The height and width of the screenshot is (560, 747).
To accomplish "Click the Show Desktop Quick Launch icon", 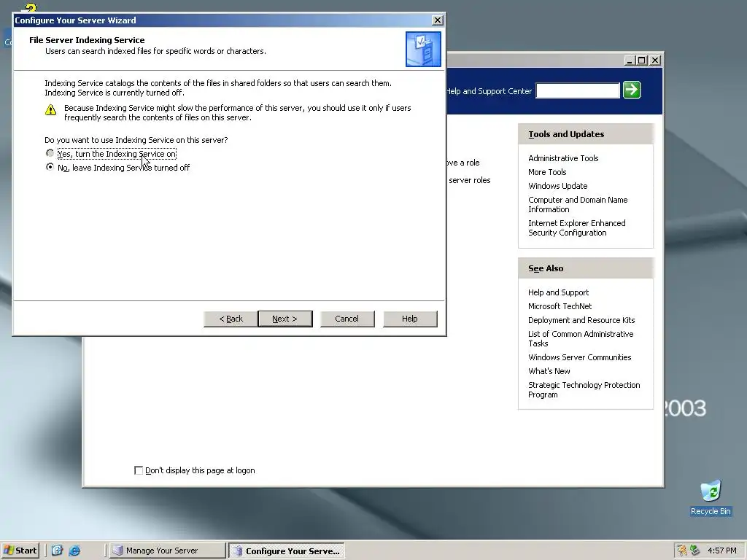I will (x=57, y=551).
